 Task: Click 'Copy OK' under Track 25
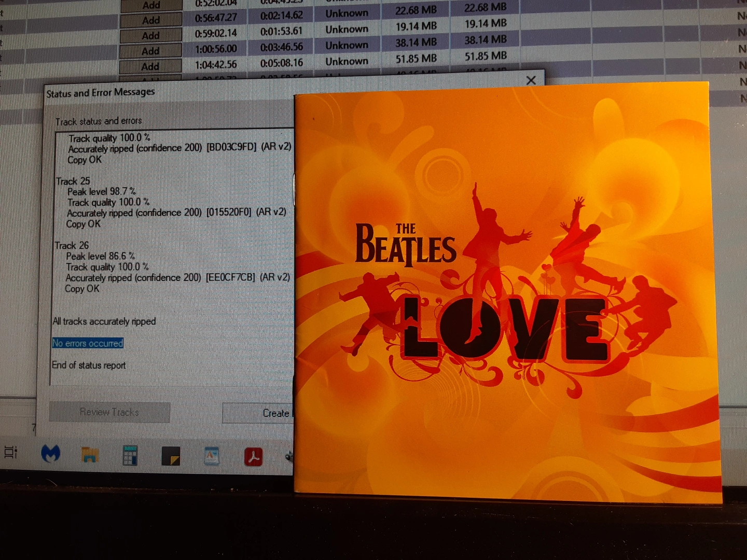click(84, 224)
